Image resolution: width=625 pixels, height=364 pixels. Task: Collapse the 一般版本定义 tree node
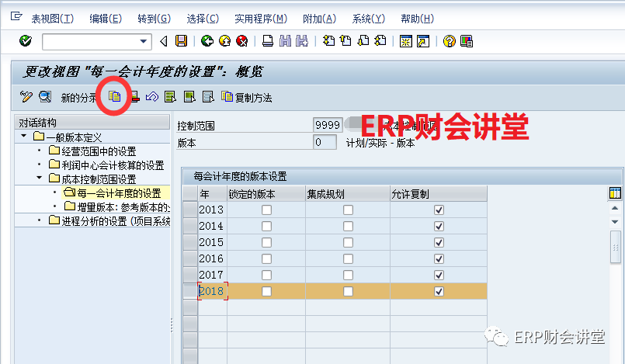coord(25,137)
